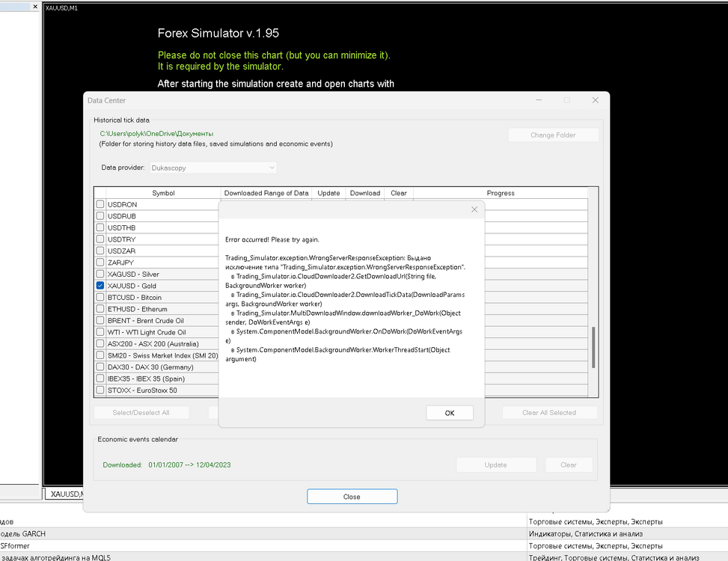Close the left panel with the X icon
This screenshot has height=561, width=728.
(35, 7)
